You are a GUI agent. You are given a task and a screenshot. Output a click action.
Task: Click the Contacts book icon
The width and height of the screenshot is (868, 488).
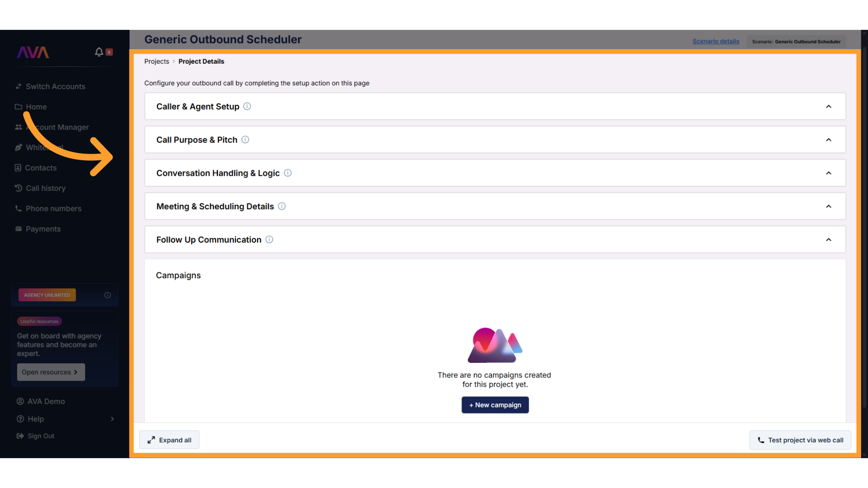point(18,168)
